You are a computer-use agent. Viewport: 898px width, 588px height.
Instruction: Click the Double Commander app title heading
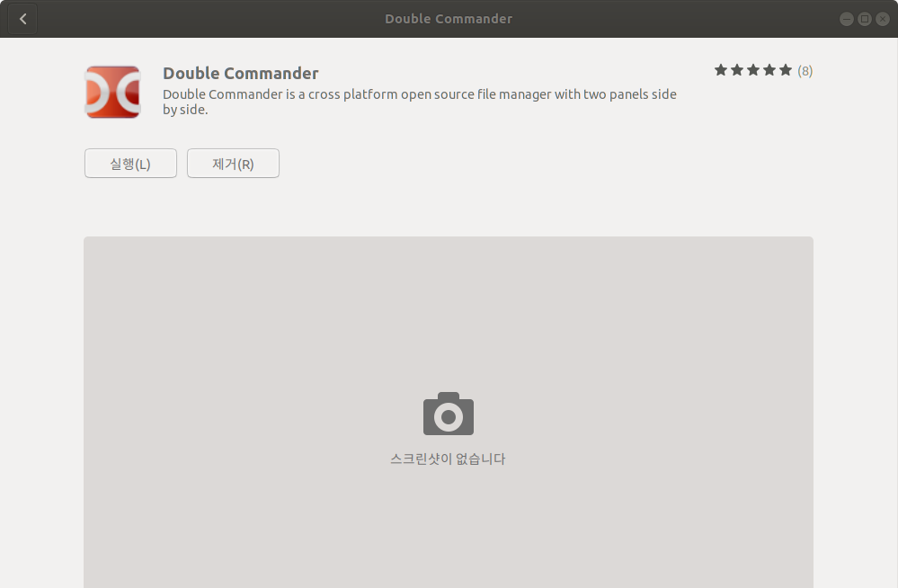[x=241, y=74]
